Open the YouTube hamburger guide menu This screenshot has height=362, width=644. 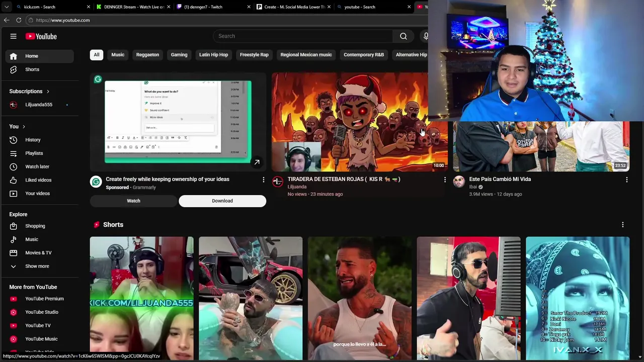[14, 36]
